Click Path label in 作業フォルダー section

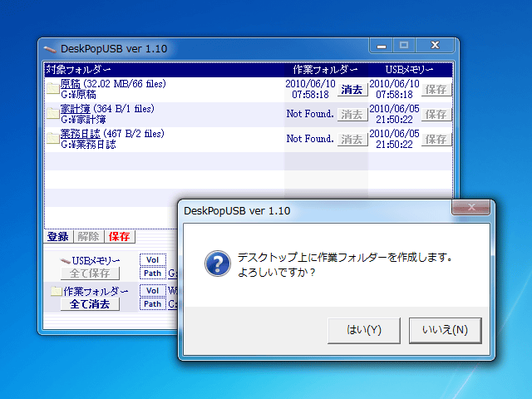(153, 303)
